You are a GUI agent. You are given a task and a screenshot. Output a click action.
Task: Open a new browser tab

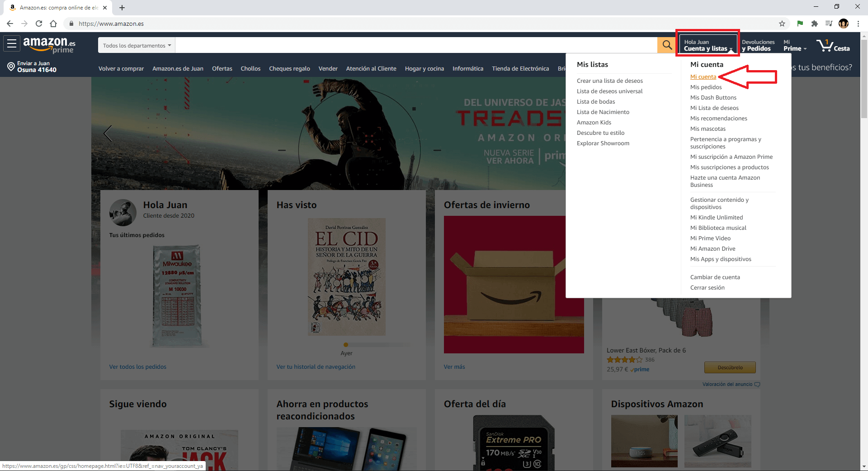point(122,8)
